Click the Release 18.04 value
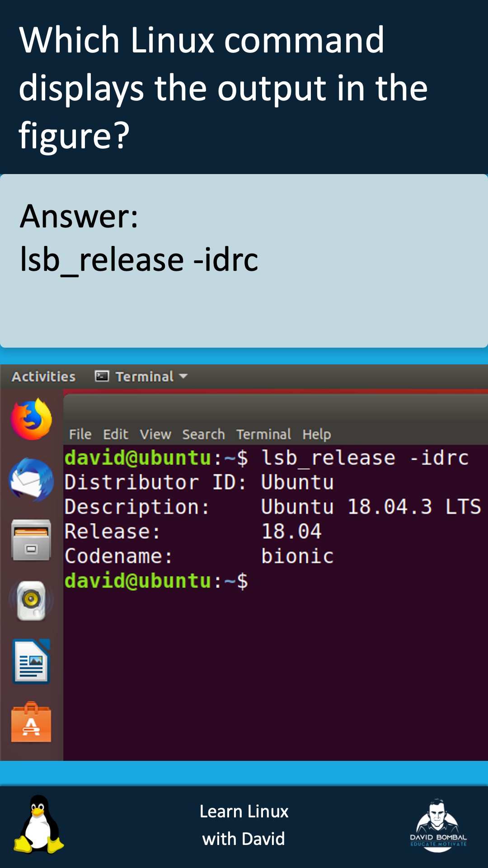 pyautogui.click(x=291, y=531)
